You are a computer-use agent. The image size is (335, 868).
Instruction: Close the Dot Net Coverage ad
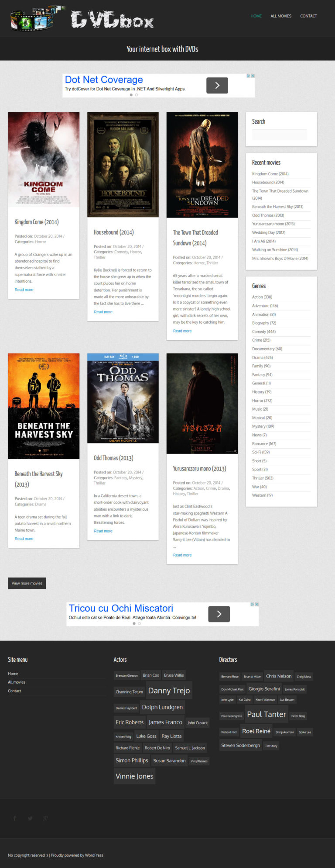pyautogui.click(x=253, y=76)
